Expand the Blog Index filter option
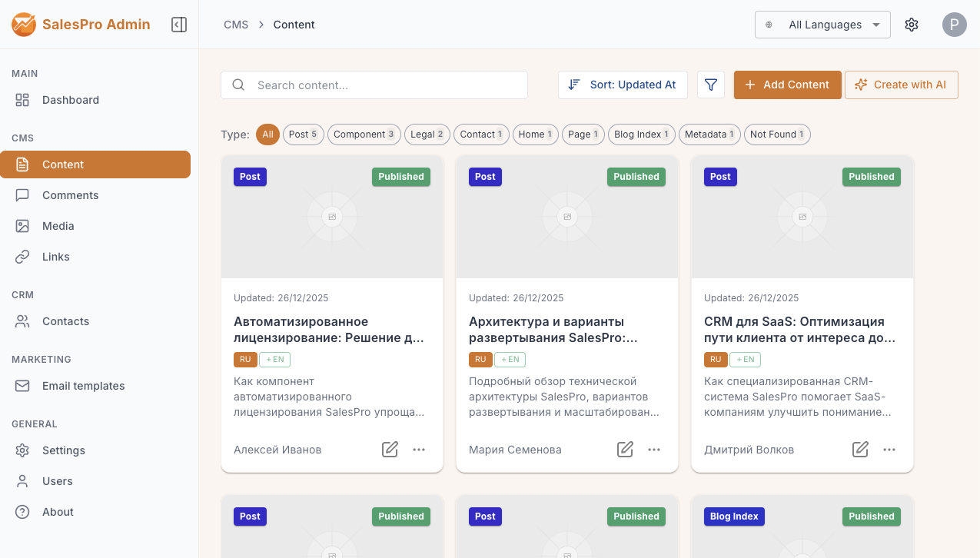The height and width of the screenshot is (558, 980). [x=641, y=134]
